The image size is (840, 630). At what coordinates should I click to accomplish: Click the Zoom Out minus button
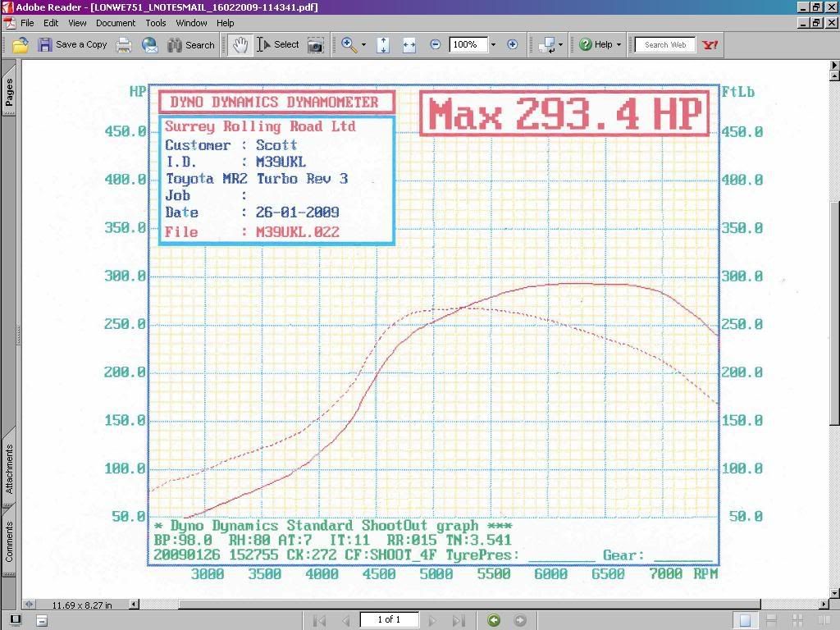[x=436, y=45]
